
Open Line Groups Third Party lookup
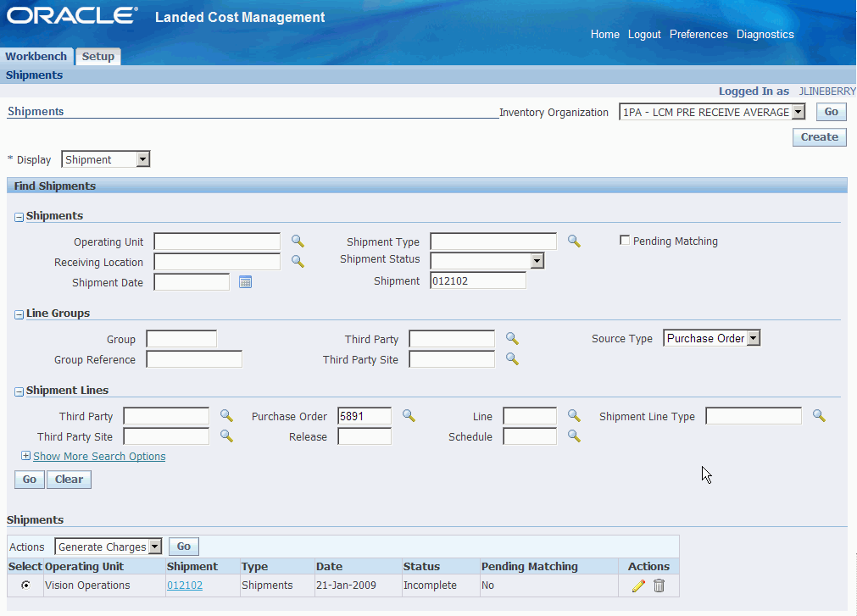(x=512, y=339)
